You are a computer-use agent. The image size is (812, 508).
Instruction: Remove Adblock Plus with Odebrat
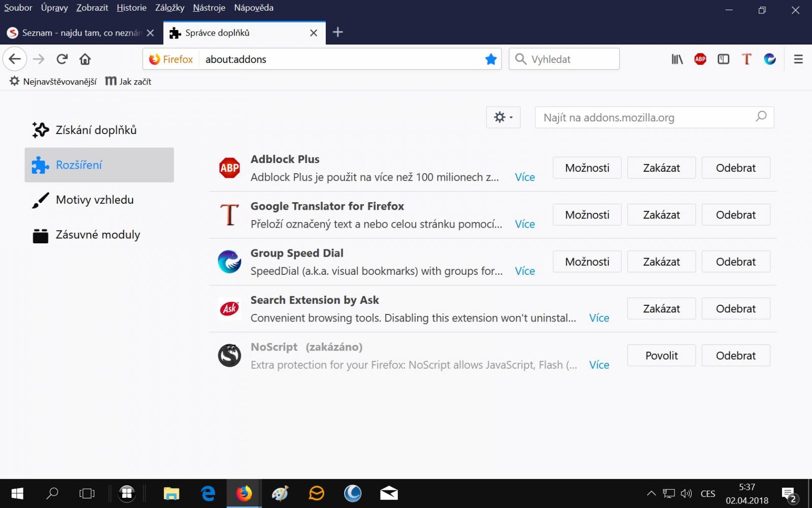click(x=736, y=168)
